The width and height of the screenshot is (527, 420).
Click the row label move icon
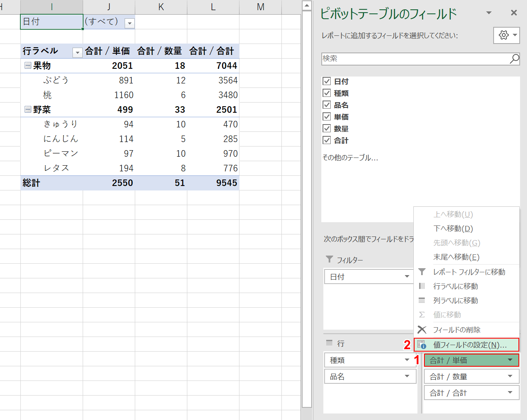click(x=422, y=286)
